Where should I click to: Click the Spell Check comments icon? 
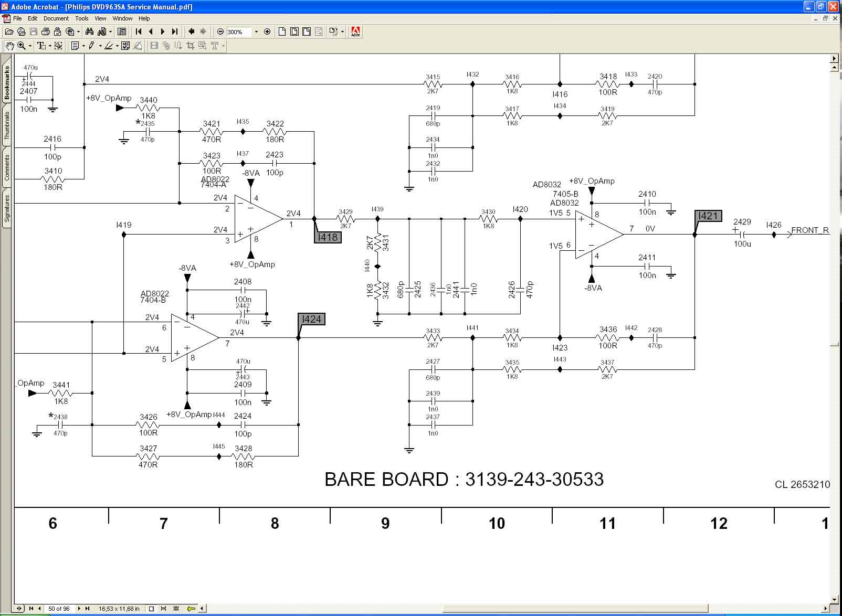pos(125,46)
